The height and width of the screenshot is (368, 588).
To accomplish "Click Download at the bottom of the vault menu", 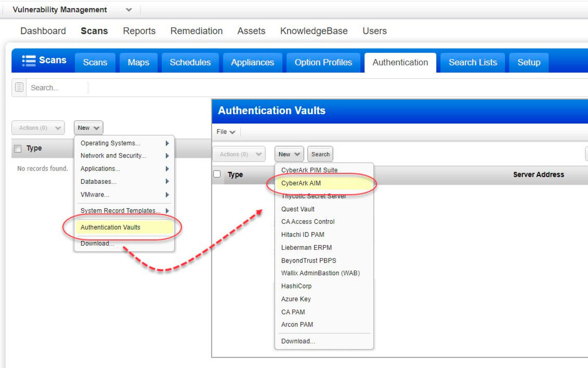I will [x=298, y=341].
